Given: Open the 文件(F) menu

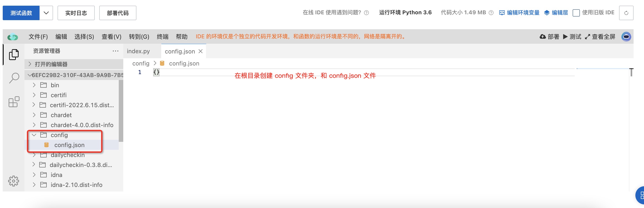Looking at the screenshot, I should tap(38, 37).
